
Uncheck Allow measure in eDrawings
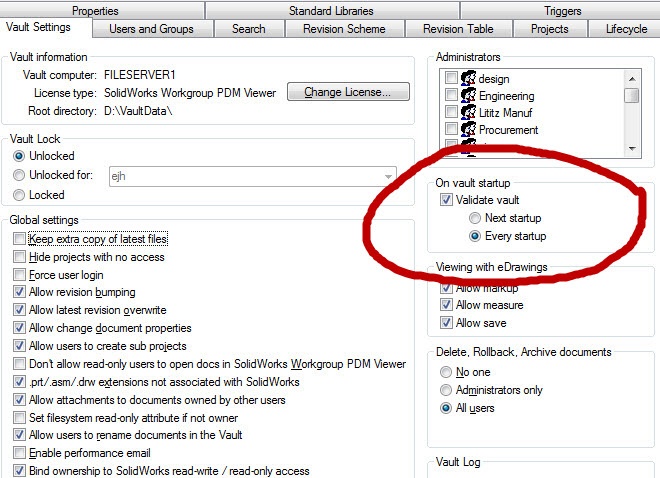pos(446,305)
